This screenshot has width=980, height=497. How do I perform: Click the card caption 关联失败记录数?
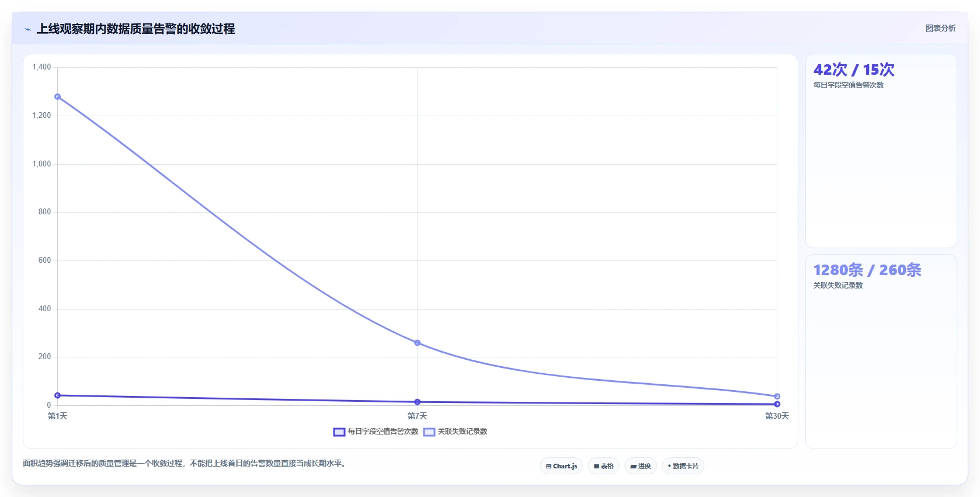click(x=838, y=286)
